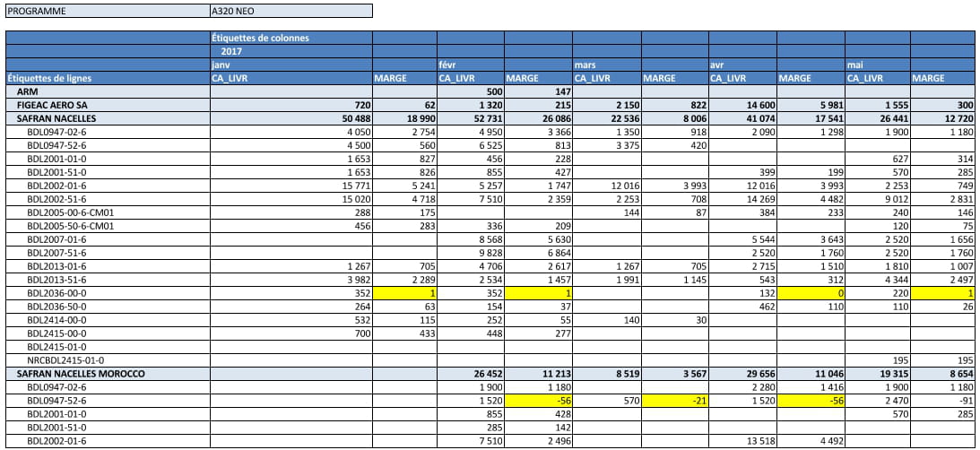Image resolution: width=980 pixels, height=450 pixels.
Task: Select the PROGRAMME label cell
Action: coord(108,11)
